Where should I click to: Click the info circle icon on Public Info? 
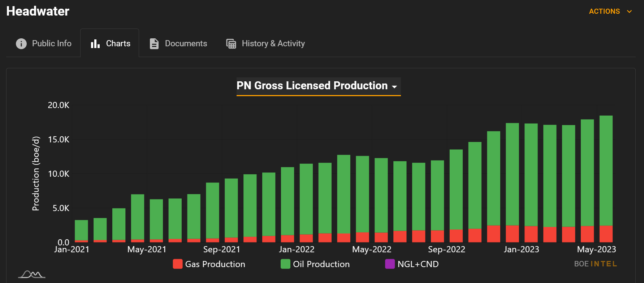tap(21, 44)
